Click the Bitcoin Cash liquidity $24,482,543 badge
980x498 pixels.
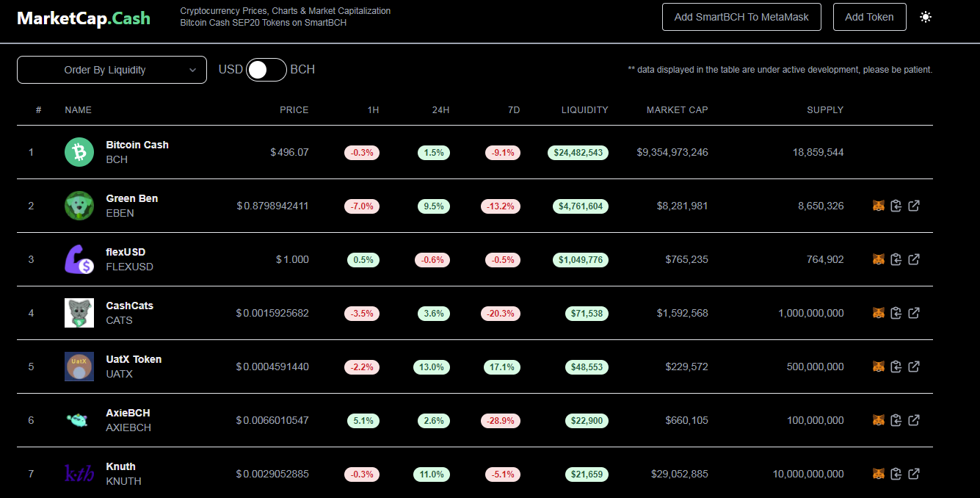click(x=578, y=153)
